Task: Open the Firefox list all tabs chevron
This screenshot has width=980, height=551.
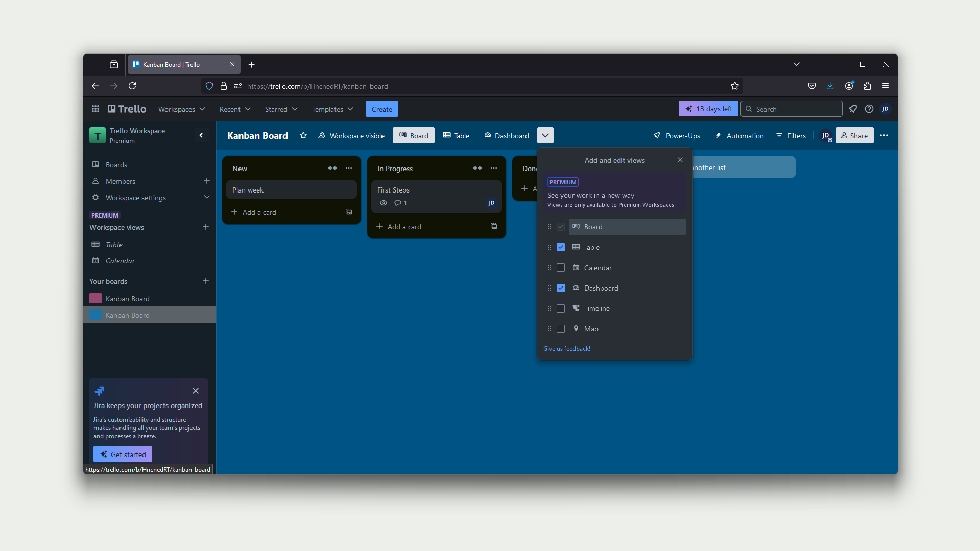Action: pyautogui.click(x=797, y=64)
